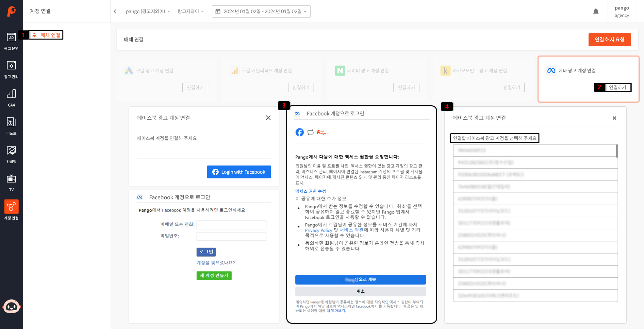Click Facebook icon in permission dialog
Screen dimensions: 644x329
click(300, 132)
